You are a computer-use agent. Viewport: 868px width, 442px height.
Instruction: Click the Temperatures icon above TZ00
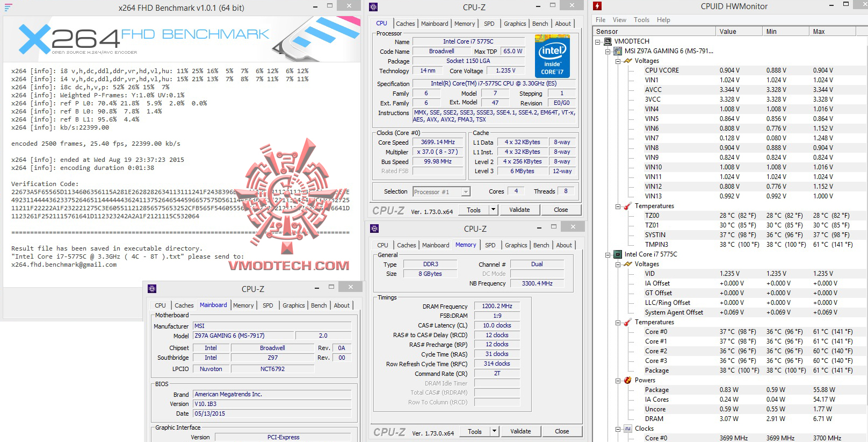point(628,206)
